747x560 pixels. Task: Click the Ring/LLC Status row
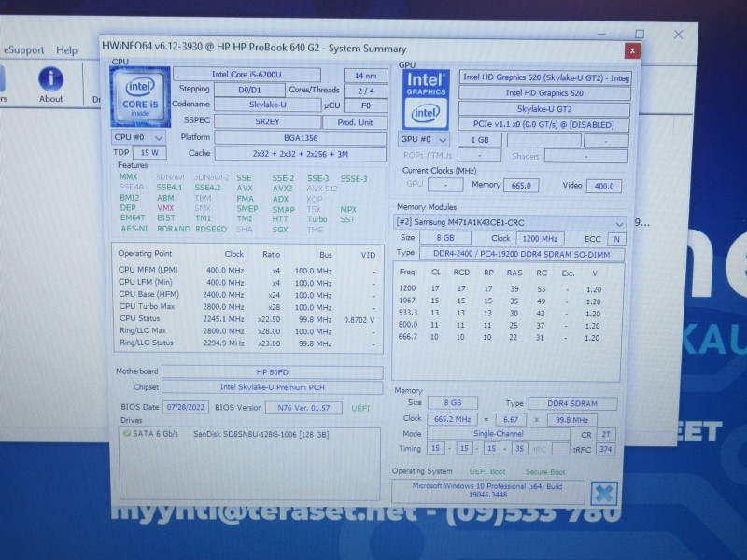(247, 343)
